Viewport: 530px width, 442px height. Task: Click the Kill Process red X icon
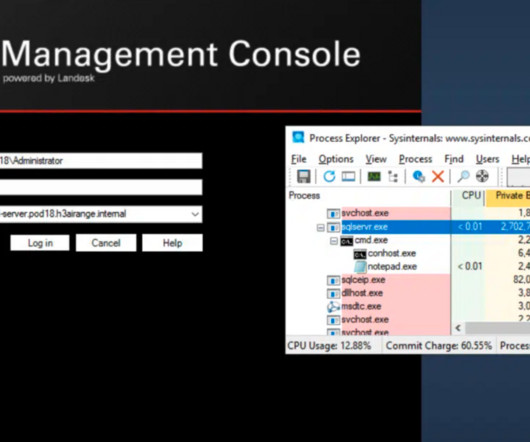click(438, 176)
